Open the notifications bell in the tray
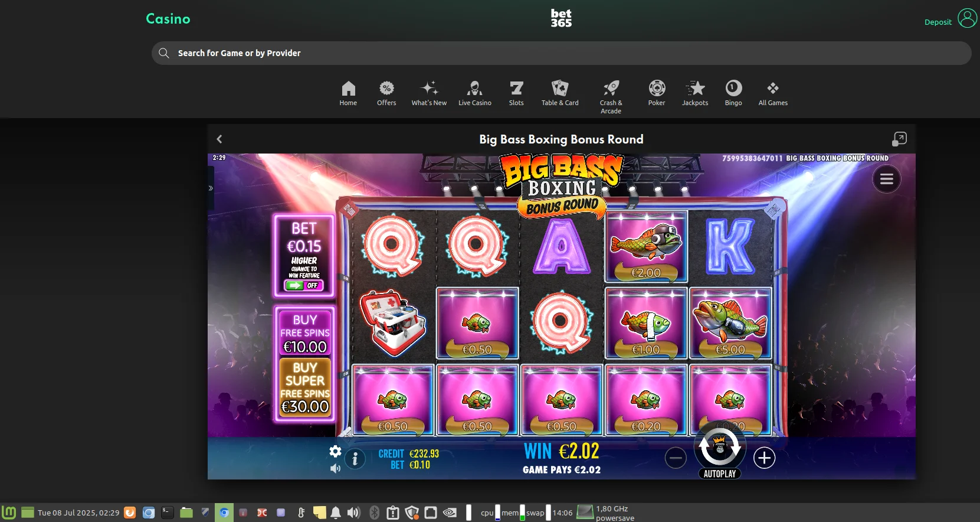The width and height of the screenshot is (980, 522). coord(336,513)
